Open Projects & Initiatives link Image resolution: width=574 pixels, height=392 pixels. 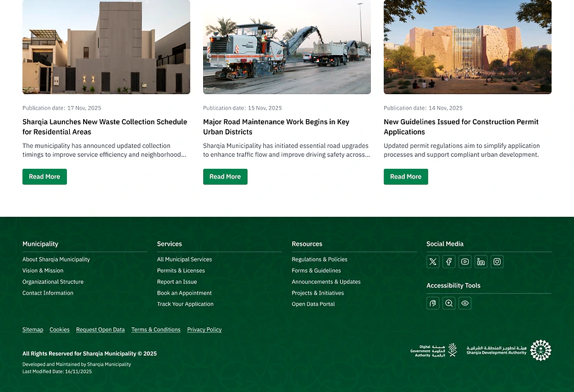(318, 293)
